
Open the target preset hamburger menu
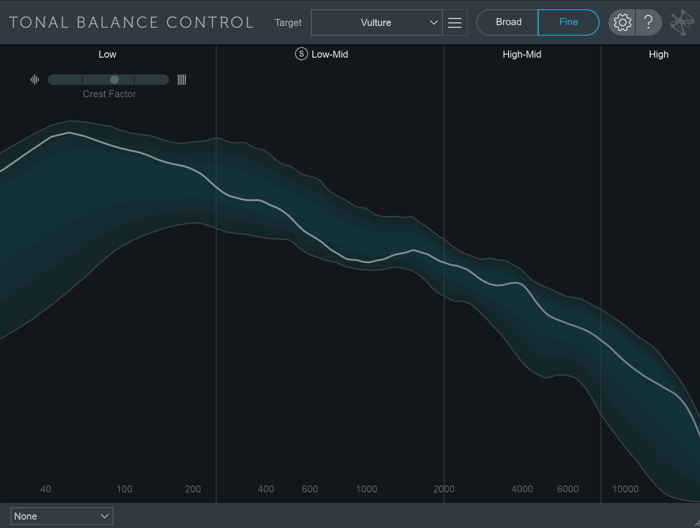[x=454, y=23]
